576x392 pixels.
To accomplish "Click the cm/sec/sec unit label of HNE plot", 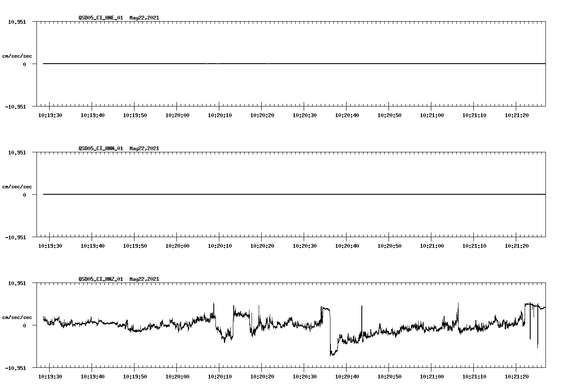I will point(17,56).
